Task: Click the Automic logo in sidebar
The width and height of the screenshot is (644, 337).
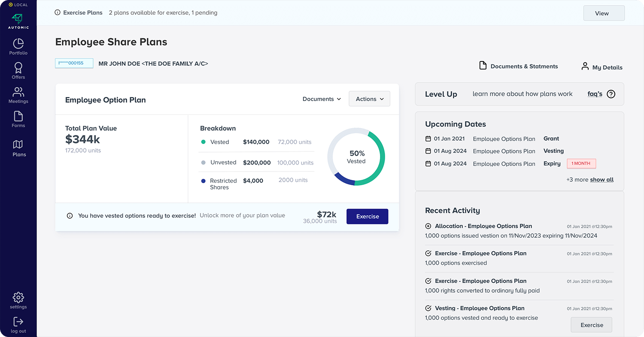Action: 18,19
